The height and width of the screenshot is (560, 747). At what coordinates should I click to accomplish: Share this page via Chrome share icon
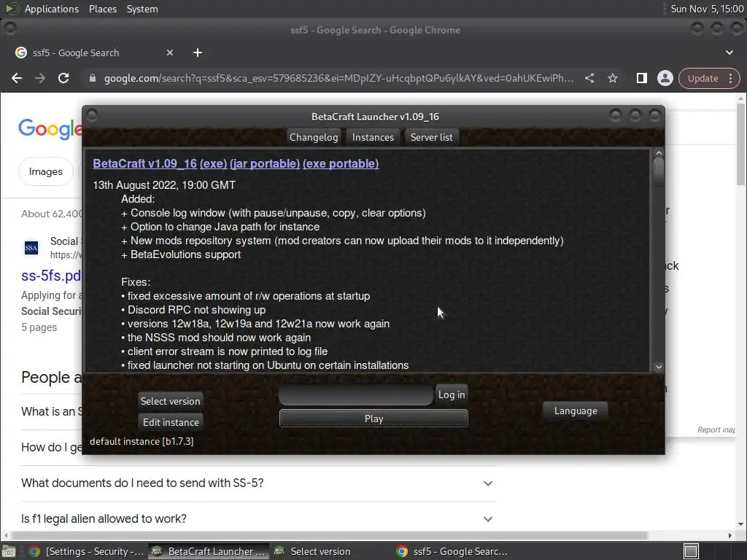point(589,78)
